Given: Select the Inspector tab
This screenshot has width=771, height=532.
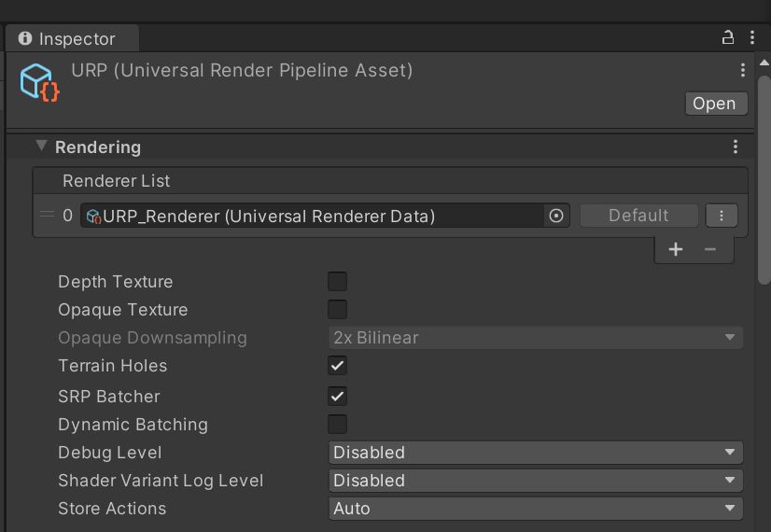Looking at the screenshot, I should pyautogui.click(x=72, y=38).
